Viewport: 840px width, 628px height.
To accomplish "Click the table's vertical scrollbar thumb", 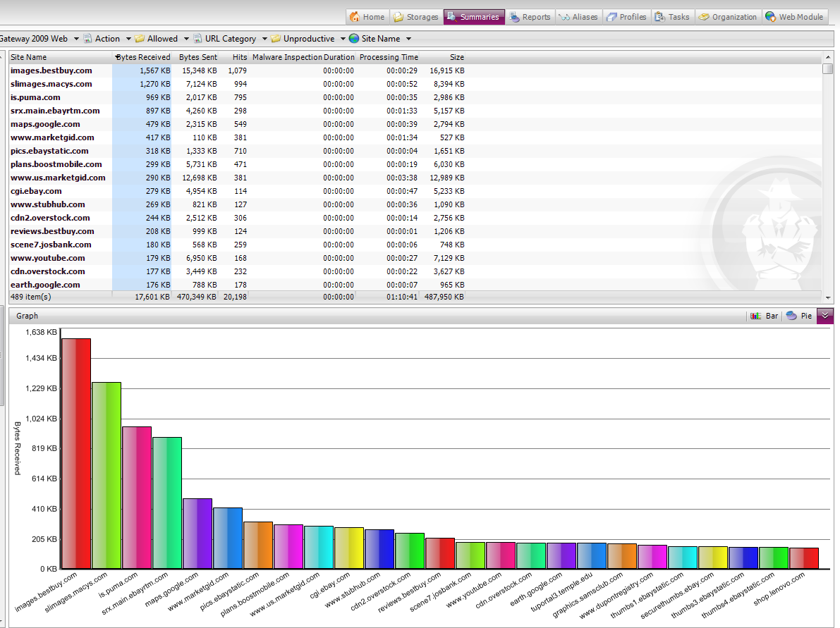I will coord(828,68).
